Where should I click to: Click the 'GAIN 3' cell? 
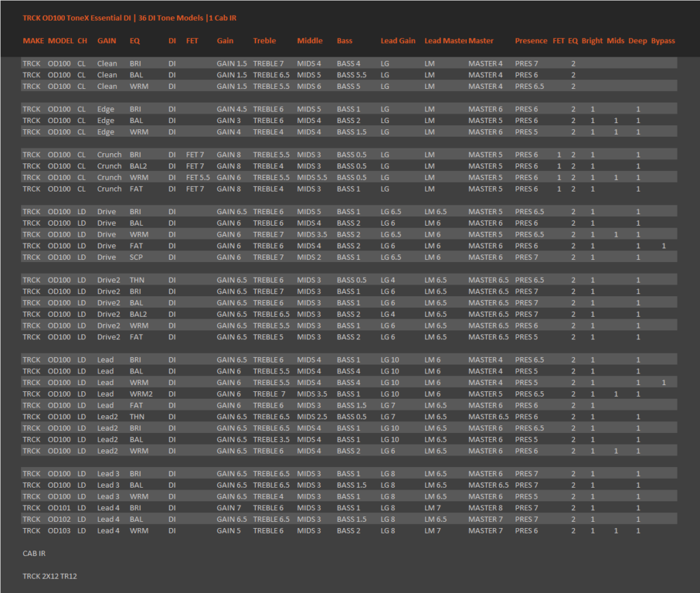228,120
